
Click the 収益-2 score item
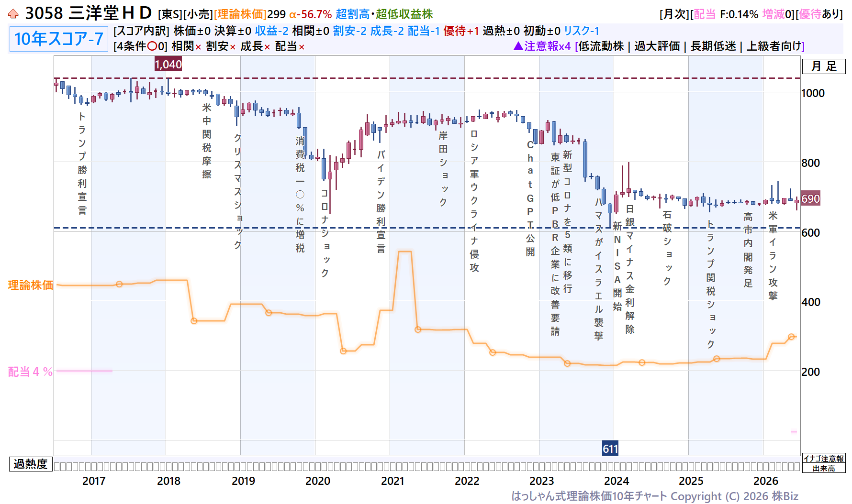tap(272, 31)
